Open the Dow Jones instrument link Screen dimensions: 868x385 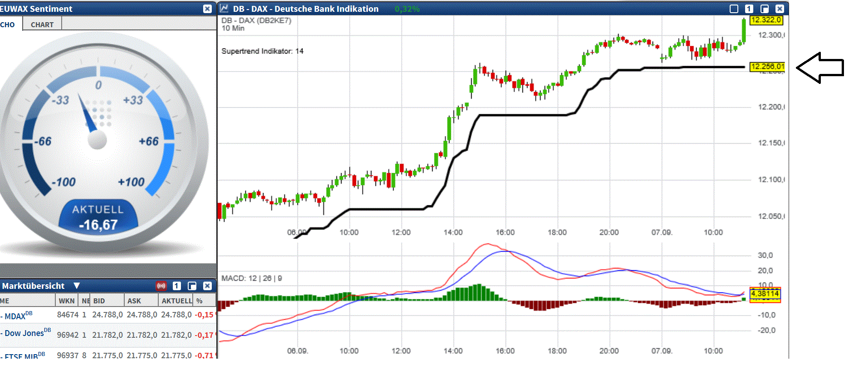(x=28, y=333)
